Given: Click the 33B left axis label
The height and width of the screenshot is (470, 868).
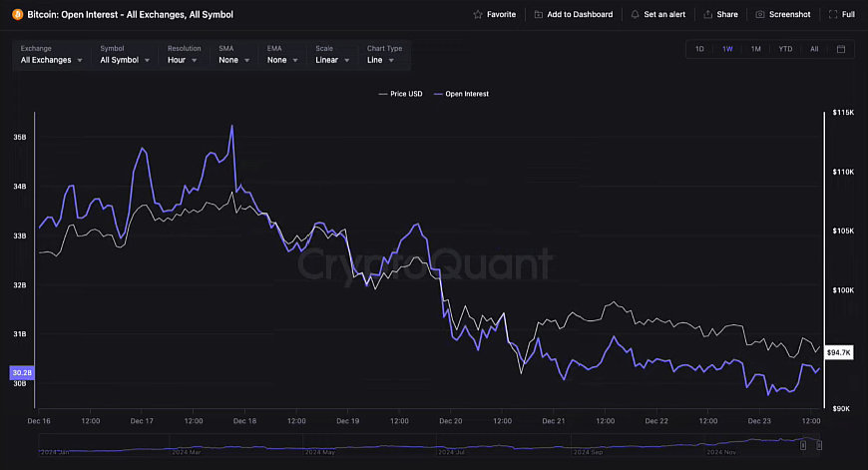Looking at the screenshot, I should coord(19,235).
